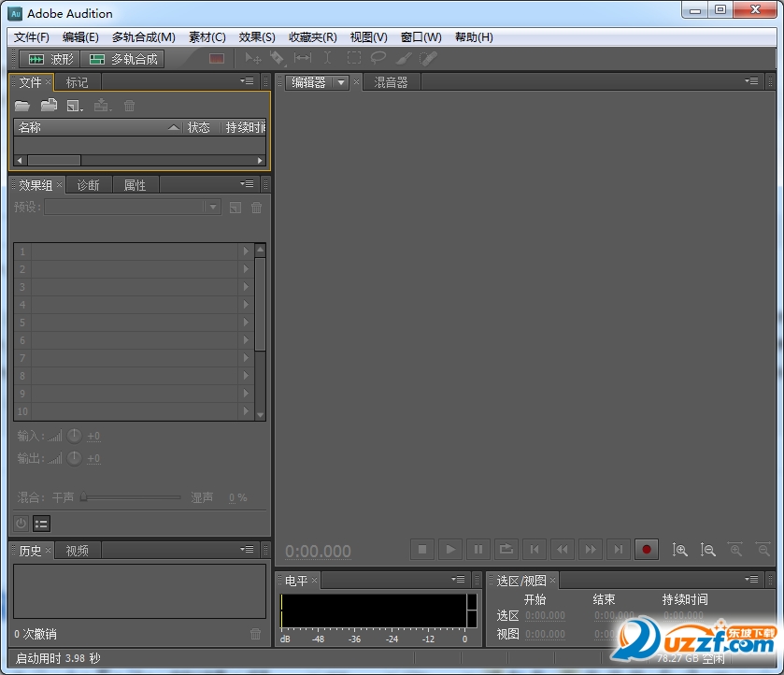This screenshot has height=675, width=784.
Task: Open the History panel options menu
Action: (247, 549)
